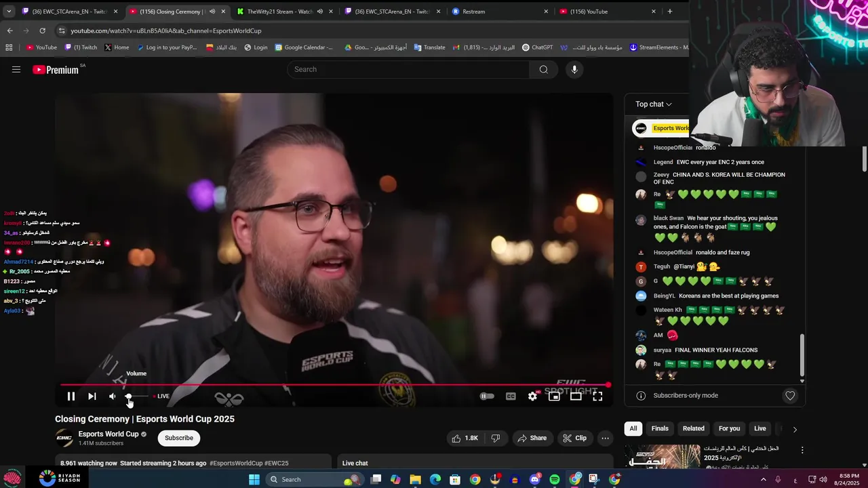
Task: Open Spotify from taskbar
Action: (555, 480)
